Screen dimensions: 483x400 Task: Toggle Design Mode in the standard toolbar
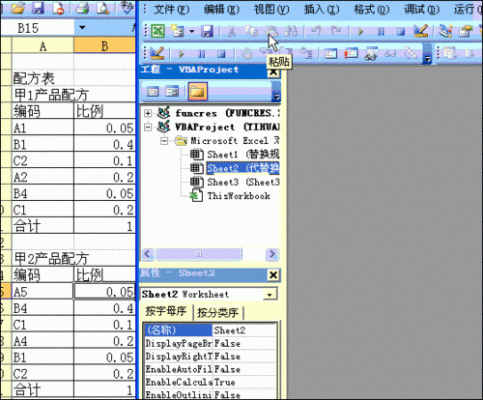click(x=421, y=31)
